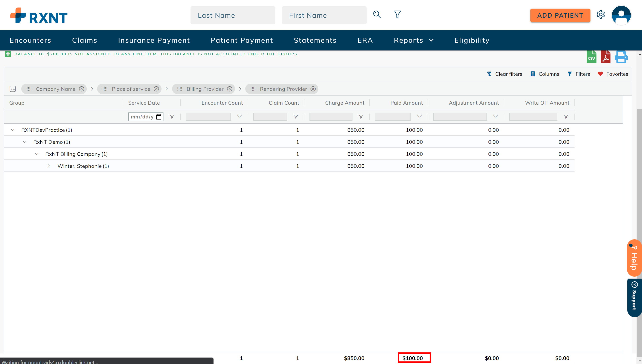Go to Encounters tab

[30, 40]
